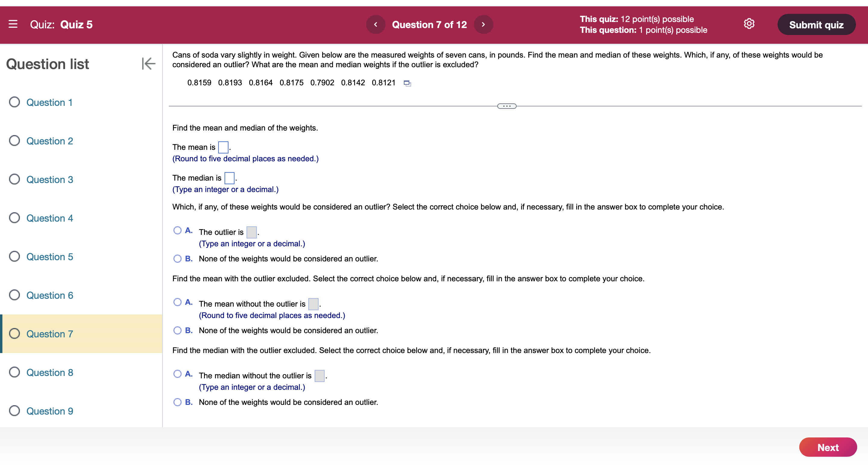868x470 pixels.
Task: Highlight Question 7 in the yellow sidebar row
Action: pos(49,334)
